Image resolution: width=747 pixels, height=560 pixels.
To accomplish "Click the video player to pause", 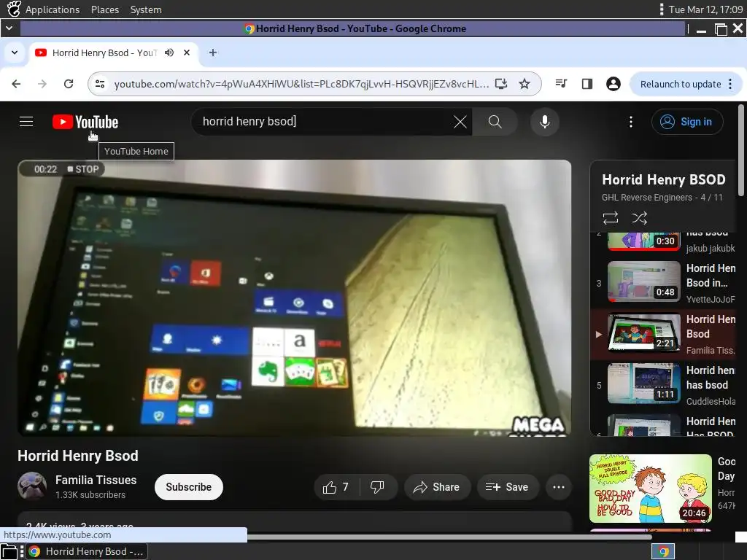I will tap(295, 298).
